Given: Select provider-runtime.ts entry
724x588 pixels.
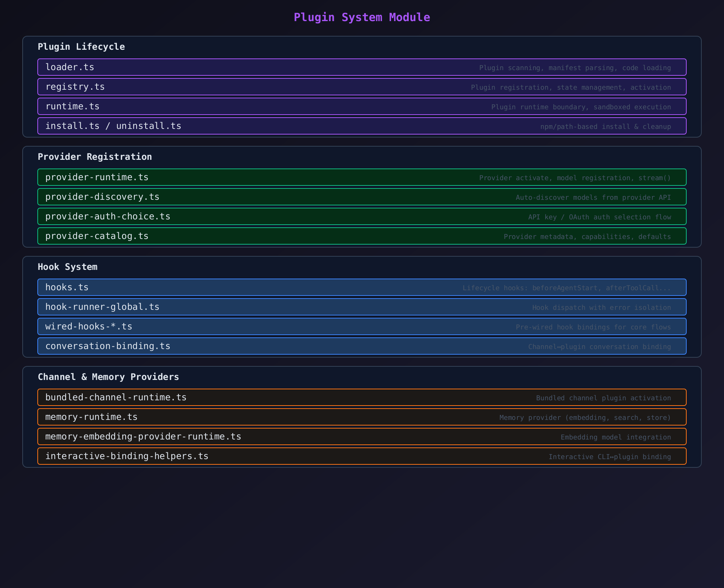Looking at the screenshot, I should 362,177.
